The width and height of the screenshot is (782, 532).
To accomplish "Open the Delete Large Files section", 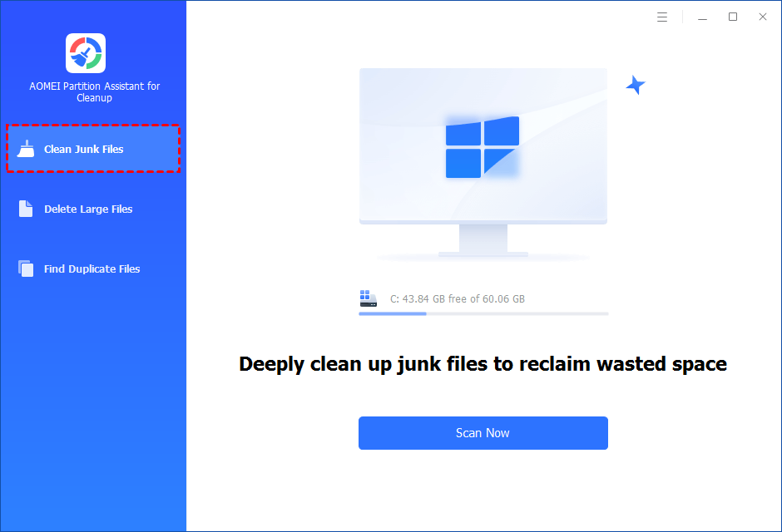I will pos(93,209).
